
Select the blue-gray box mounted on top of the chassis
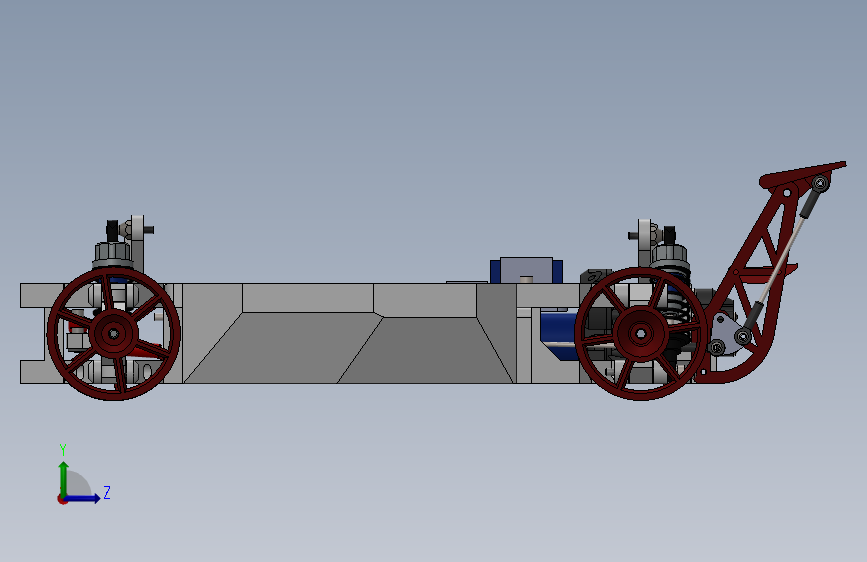point(526,270)
